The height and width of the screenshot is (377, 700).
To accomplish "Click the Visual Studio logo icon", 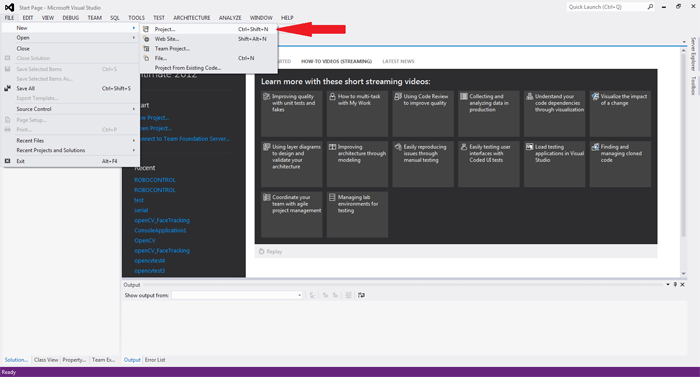I will [x=9, y=7].
